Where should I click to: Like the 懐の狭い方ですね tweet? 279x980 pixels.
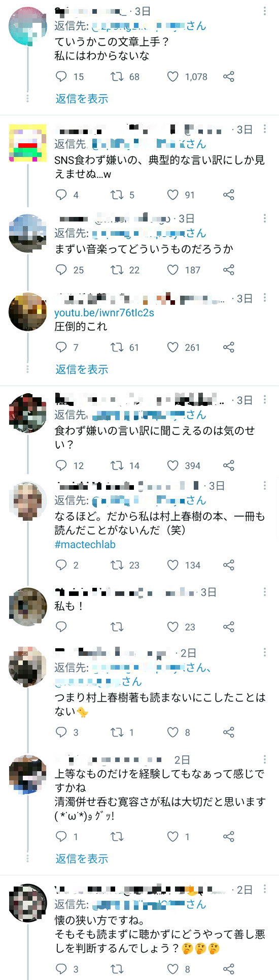(x=173, y=969)
